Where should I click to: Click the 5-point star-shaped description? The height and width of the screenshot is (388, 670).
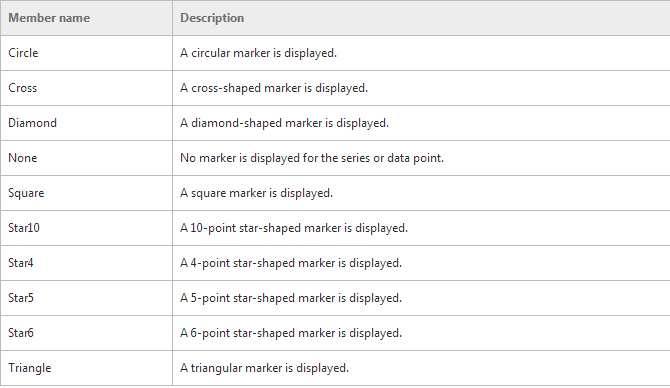point(291,298)
